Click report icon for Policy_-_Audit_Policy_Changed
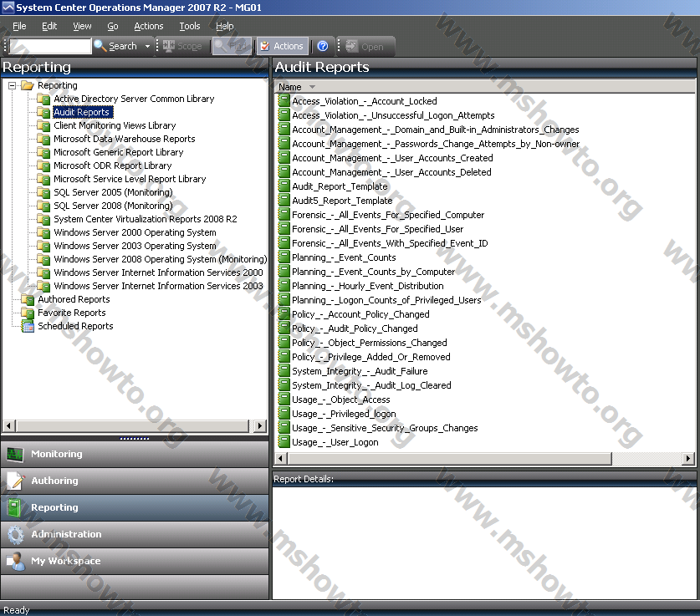The width and height of the screenshot is (700, 616). [x=284, y=328]
